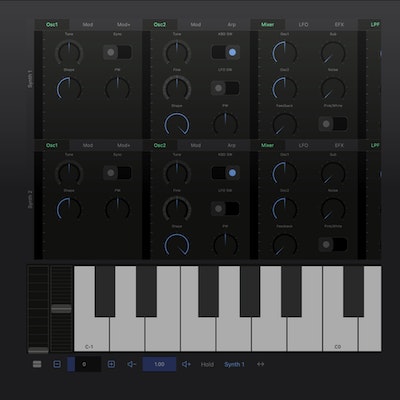Click the keyboard layout icon in bottom bar
400x400 pixels.
[x=37, y=364]
